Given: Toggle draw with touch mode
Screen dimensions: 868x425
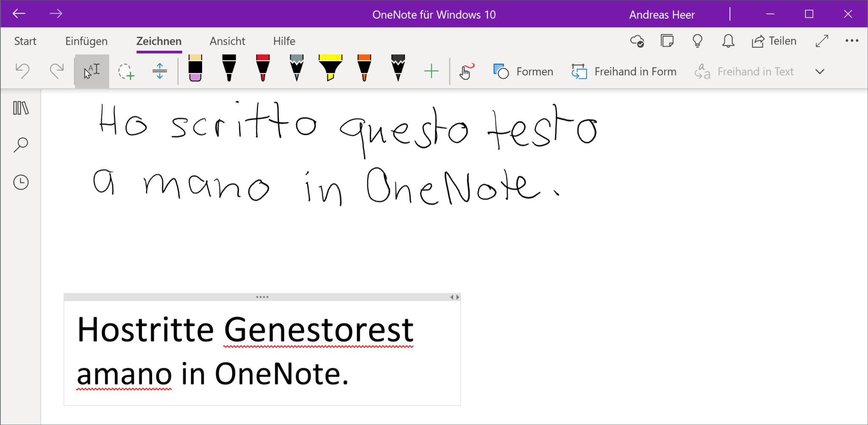Looking at the screenshot, I should pyautogui.click(x=466, y=71).
